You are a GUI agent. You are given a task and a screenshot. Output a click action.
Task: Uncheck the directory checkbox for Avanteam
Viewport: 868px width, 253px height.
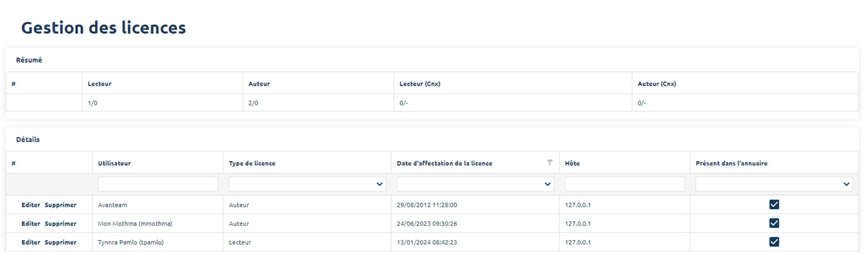coord(773,205)
